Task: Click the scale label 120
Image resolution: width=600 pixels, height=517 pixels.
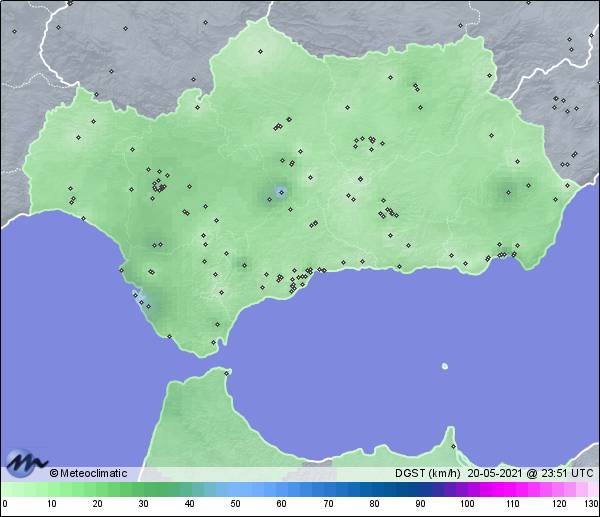Action: [559, 504]
